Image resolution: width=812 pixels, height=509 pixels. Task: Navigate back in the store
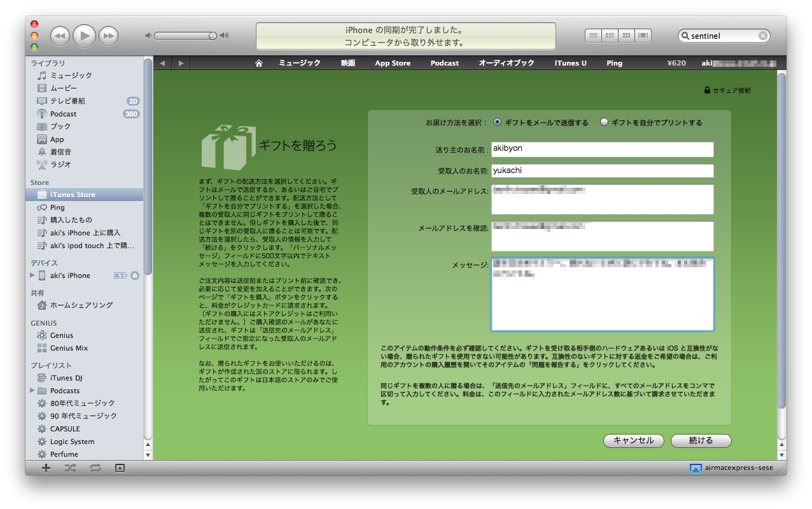pos(163,63)
